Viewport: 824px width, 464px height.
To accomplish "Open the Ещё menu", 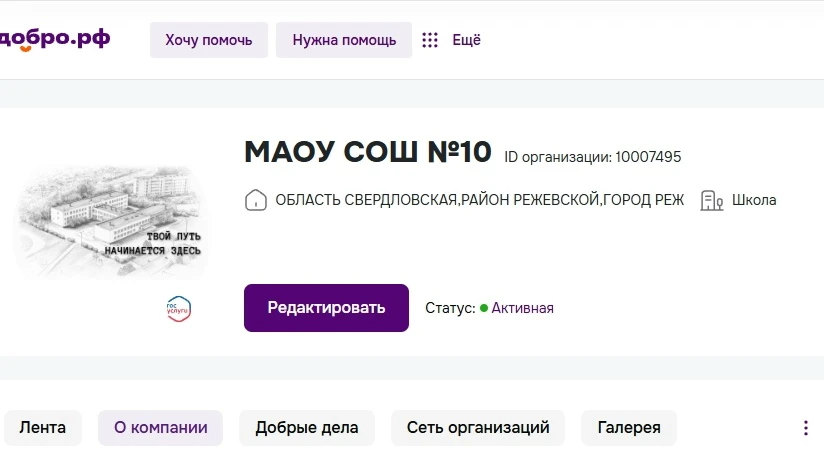I will pyautogui.click(x=467, y=40).
